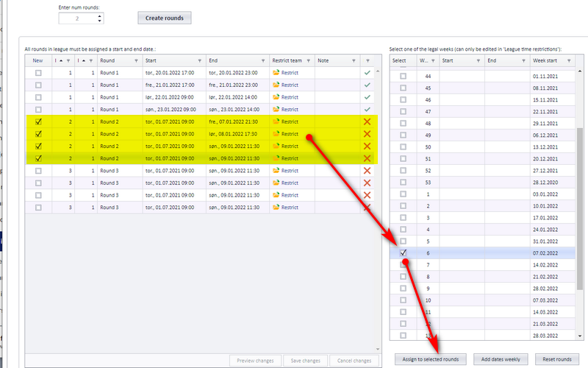
Task: Click Reset rounds button
Action: (557, 359)
